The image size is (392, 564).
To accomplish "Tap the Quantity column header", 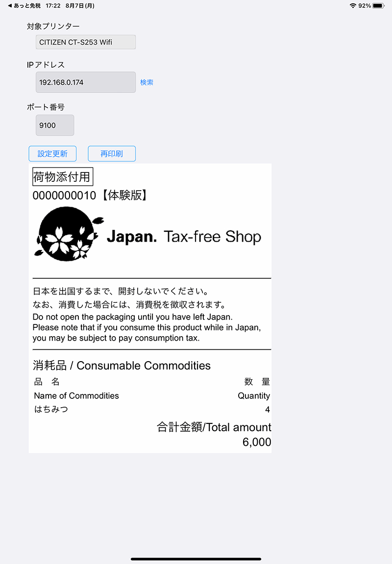I will click(x=254, y=396).
